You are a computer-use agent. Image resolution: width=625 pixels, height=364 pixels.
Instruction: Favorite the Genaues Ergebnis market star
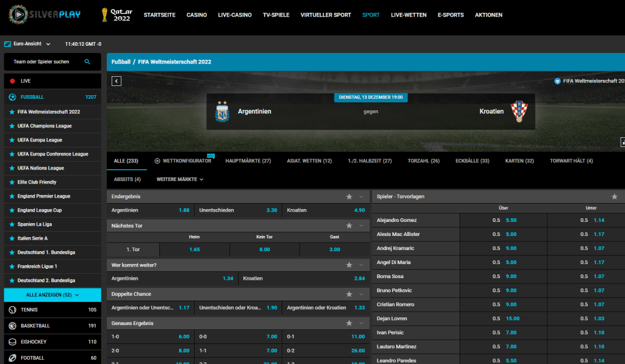pyautogui.click(x=349, y=323)
